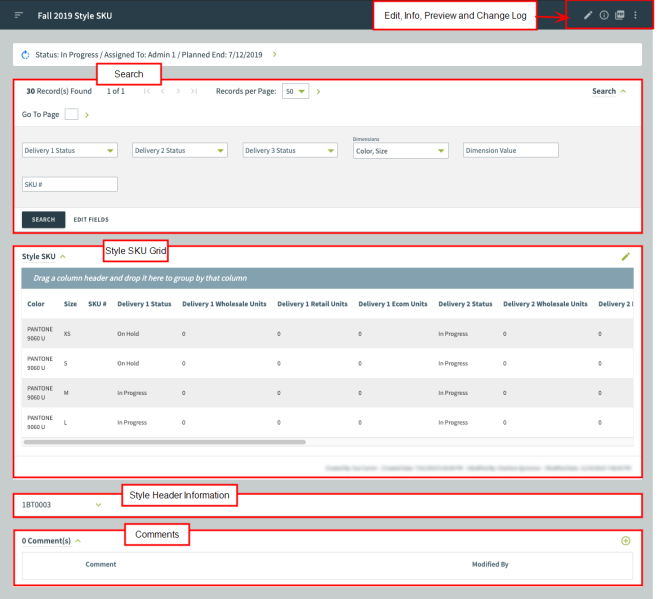
Task: Open the three-dot more options menu
Action: pos(635,15)
